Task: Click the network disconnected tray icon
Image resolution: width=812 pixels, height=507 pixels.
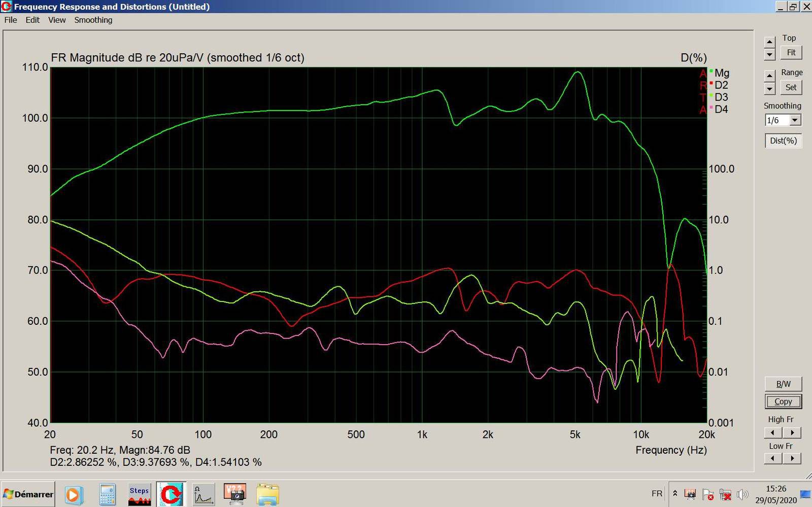Action: (x=725, y=494)
